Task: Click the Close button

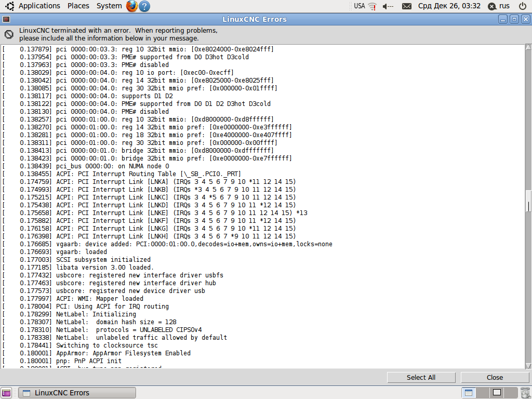Action: [495, 377]
